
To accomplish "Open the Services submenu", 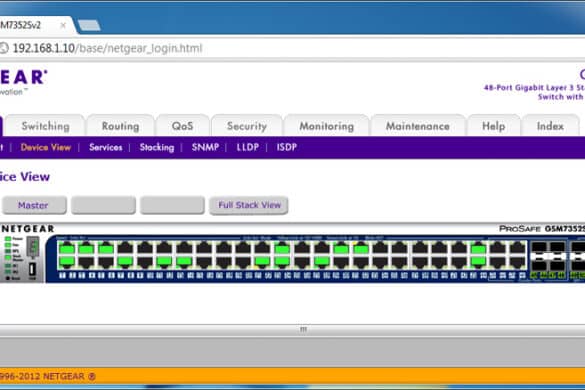I will (106, 147).
